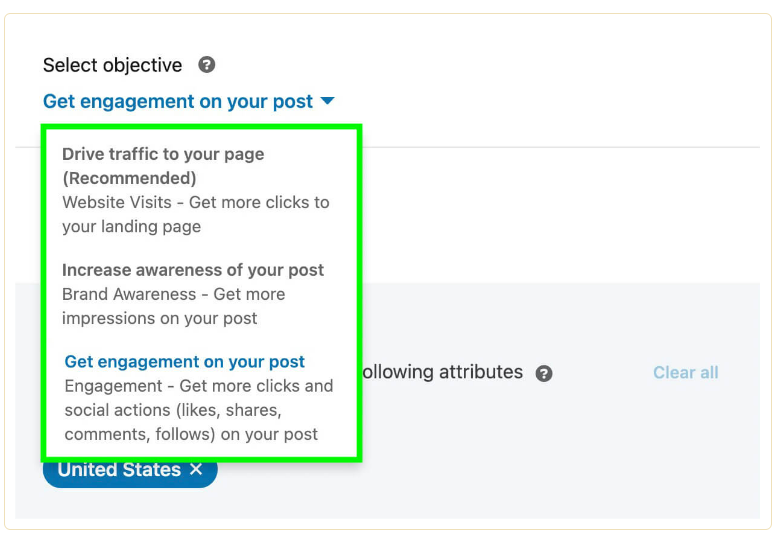Click the 'Select objective' label
Viewport: 778px width, 534px height.
tap(112, 65)
